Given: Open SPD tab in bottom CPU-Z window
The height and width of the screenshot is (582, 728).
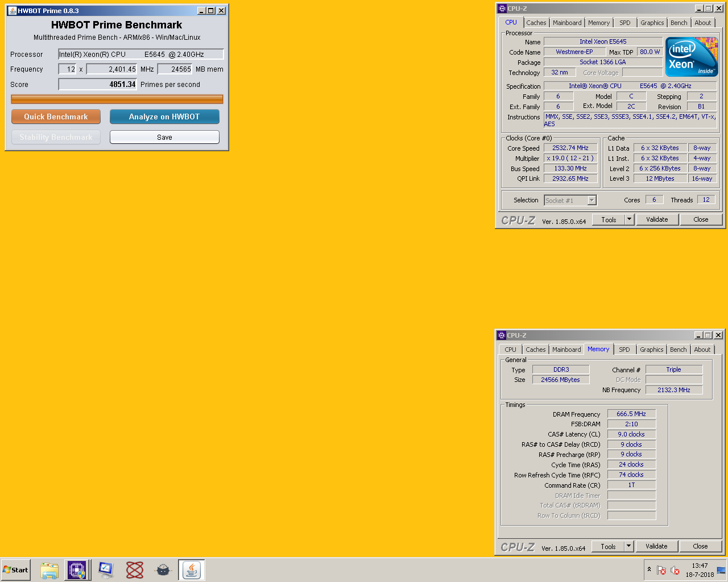Looking at the screenshot, I should pos(624,350).
